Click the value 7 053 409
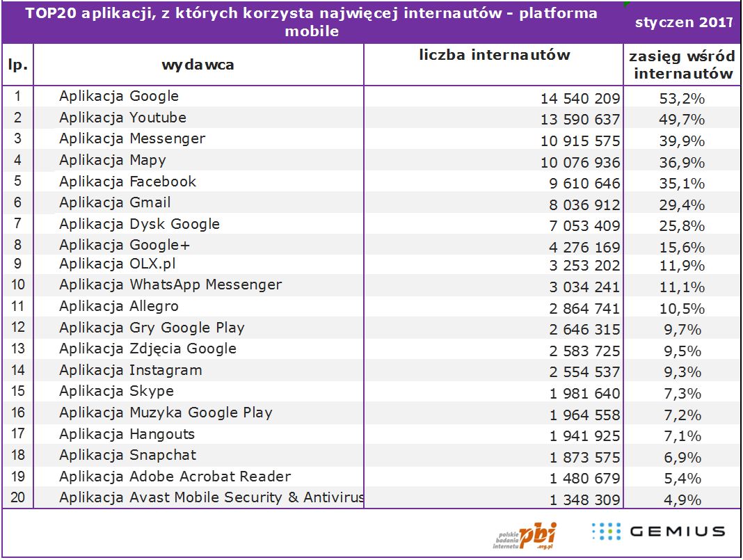743x560 pixels. tap(584, 226)
